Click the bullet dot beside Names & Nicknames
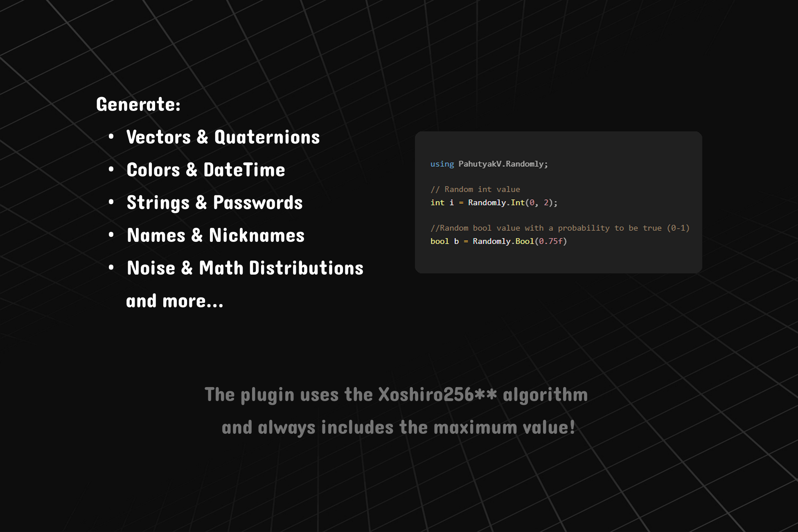Screen dimensions: 798x532 point(111,234)
